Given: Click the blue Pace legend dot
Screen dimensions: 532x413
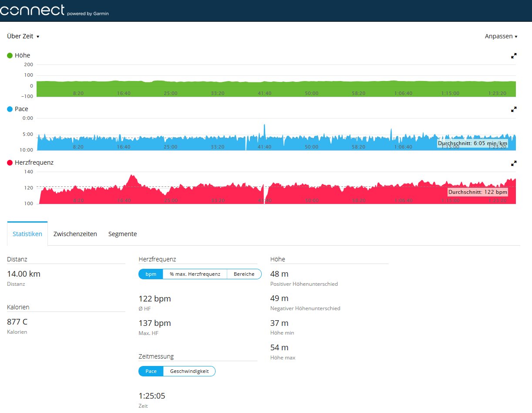Looking at the screenshot, I should click(10, 109).
